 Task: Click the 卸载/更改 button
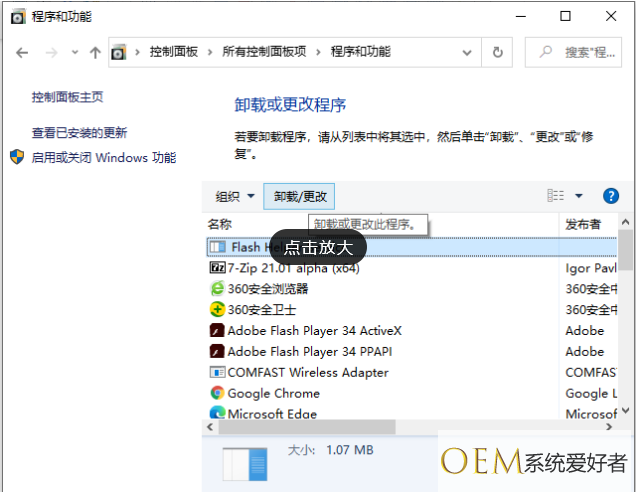click(x=300, y=196)
